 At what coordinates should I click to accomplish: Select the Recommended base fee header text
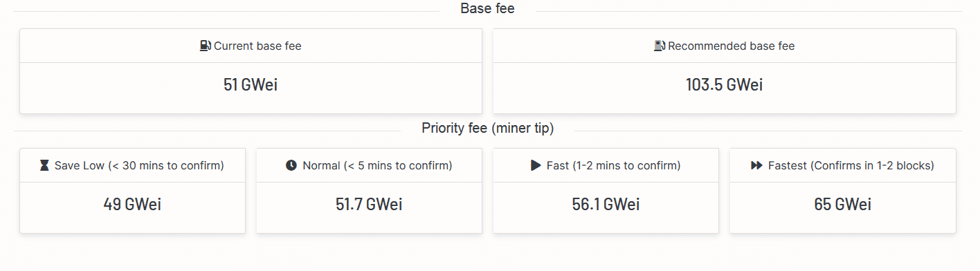pyautogui.click(x=732, y=46)
